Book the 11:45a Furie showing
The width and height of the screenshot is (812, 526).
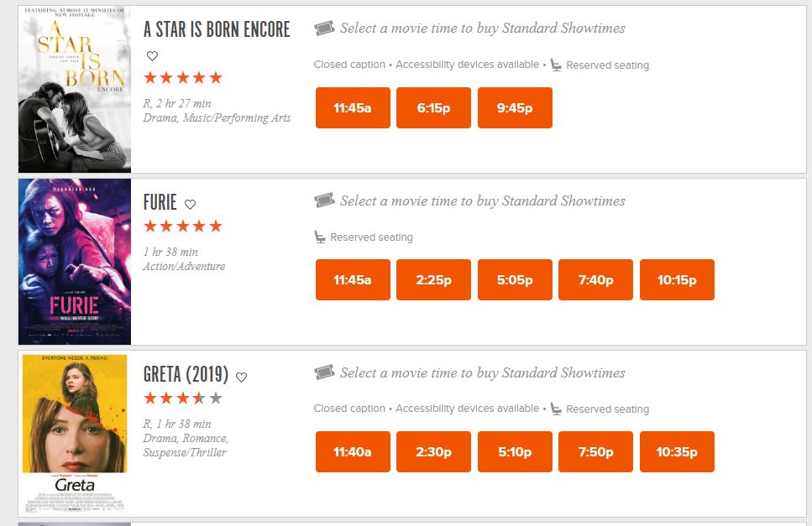[x=353, y=280]
